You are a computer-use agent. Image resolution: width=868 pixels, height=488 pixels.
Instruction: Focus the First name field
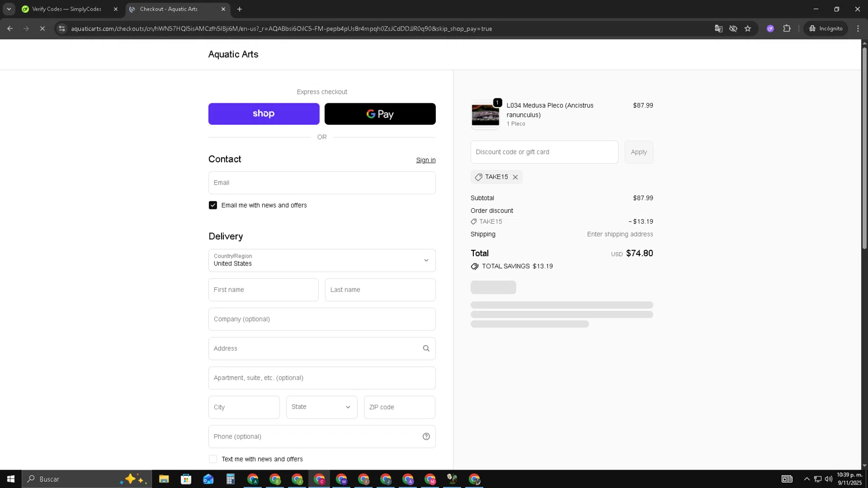tap(263, 290)
